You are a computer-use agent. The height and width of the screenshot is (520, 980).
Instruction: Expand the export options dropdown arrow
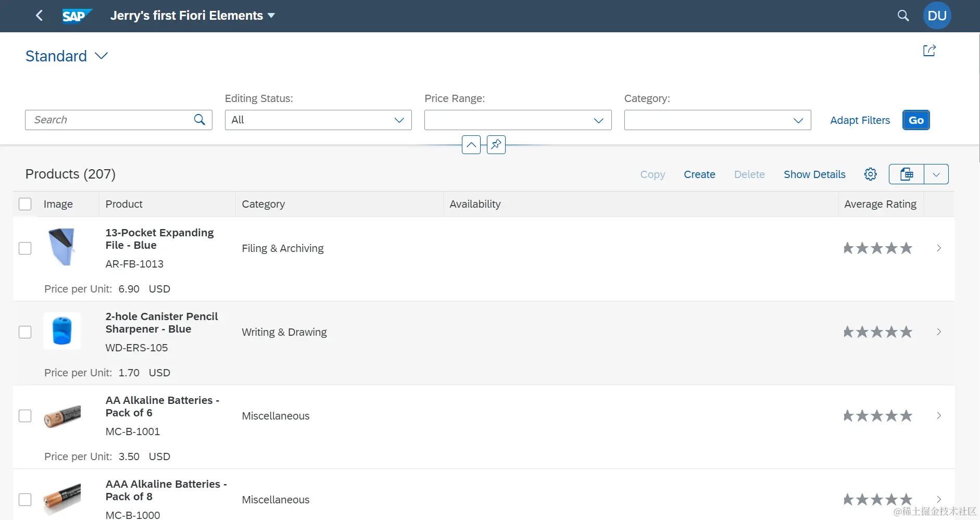point(936,174)
